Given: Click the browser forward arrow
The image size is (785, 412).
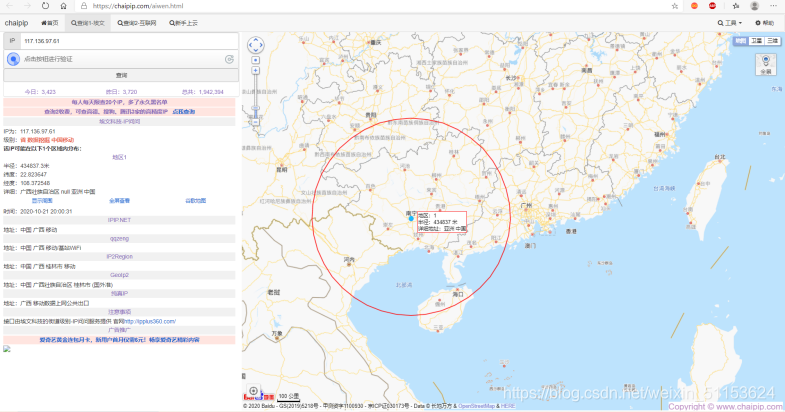Looking at the screenshot, I should [x=27, y=6].
